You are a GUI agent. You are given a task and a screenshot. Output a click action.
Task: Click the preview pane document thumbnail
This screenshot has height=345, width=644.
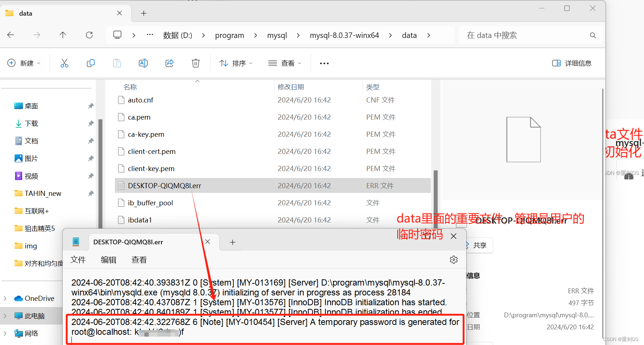[x=523, y=140]
